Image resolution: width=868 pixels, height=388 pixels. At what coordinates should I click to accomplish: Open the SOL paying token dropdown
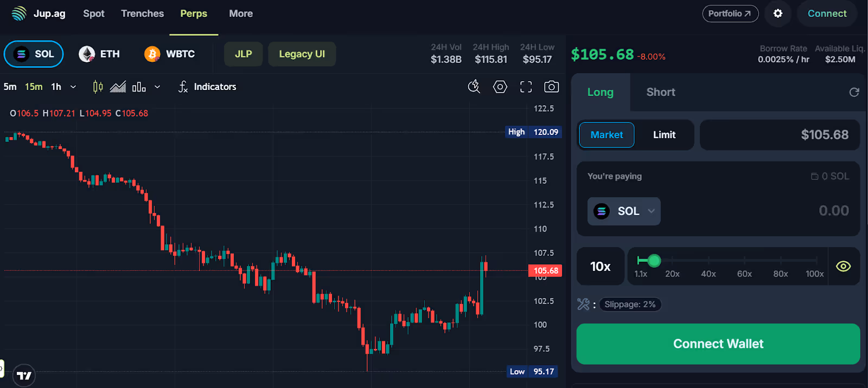[624, 211]
